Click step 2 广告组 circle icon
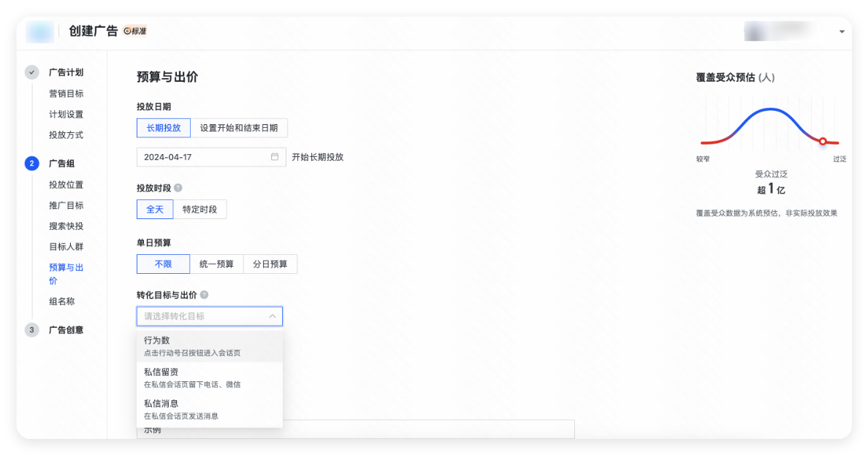 click(31, 164)
